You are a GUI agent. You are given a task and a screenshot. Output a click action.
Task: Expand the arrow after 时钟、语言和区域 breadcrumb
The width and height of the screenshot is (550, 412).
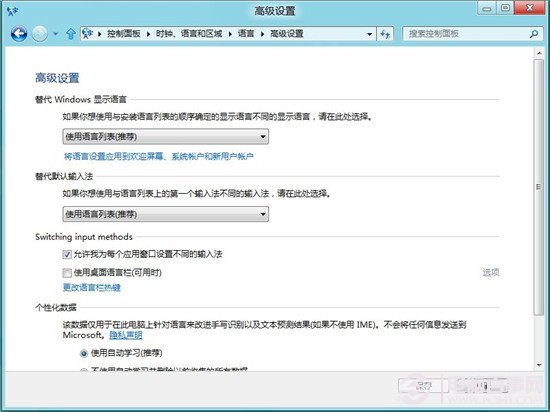point(230,34)
